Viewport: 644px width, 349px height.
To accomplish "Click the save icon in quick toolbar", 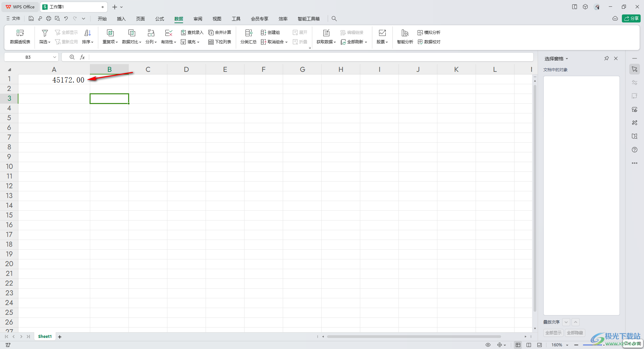I will coord(31,19).
